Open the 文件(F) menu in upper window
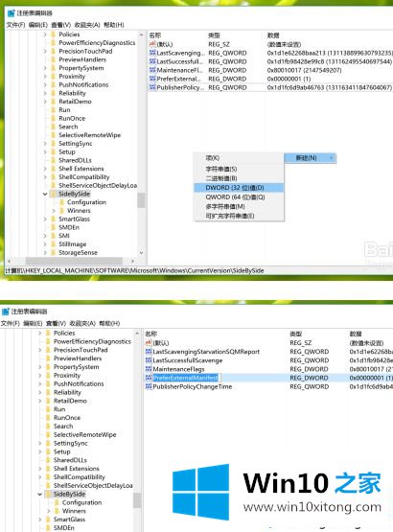 (x=16, y=25)
